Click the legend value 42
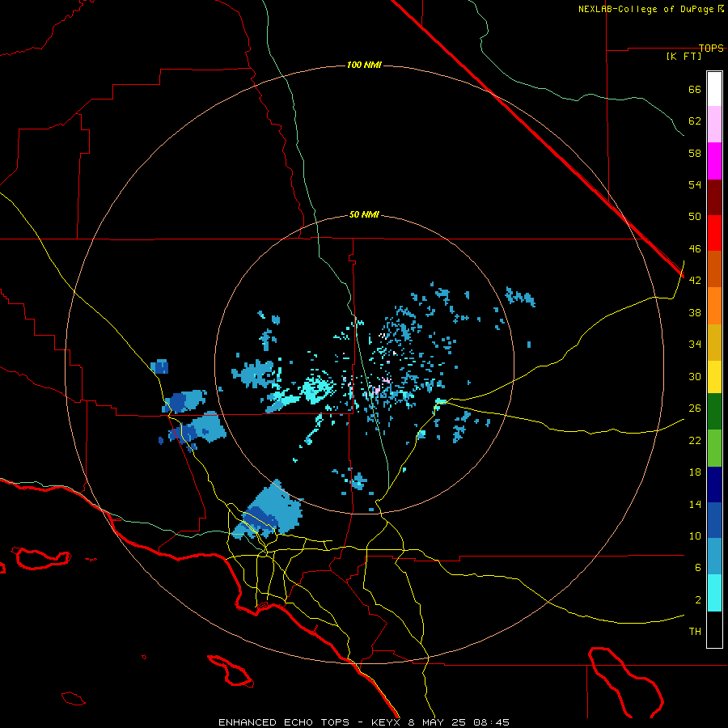 695,280
